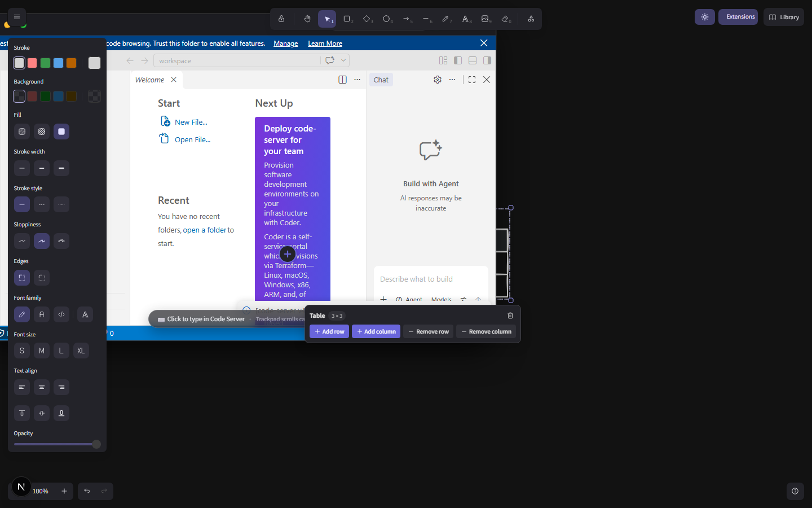The width and height of the screenshot is (812, 508).
Task: Open the more fonts picker
Action: [x=85, y=314]
